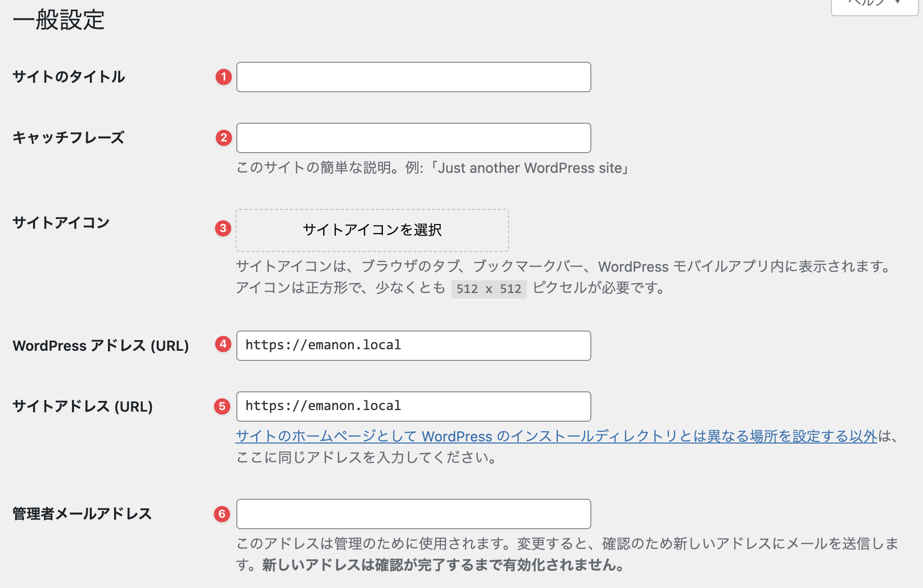Click the red number 6 badge

[222, 514]
